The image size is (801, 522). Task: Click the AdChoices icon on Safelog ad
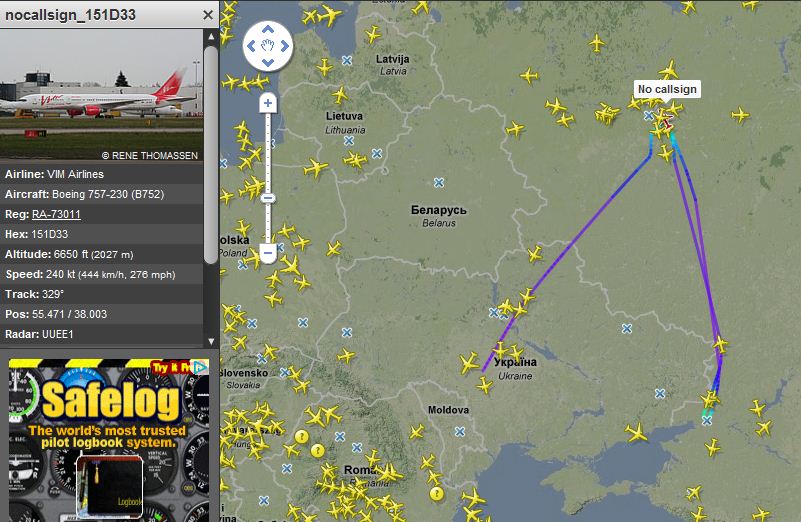(x=202, y=366)
